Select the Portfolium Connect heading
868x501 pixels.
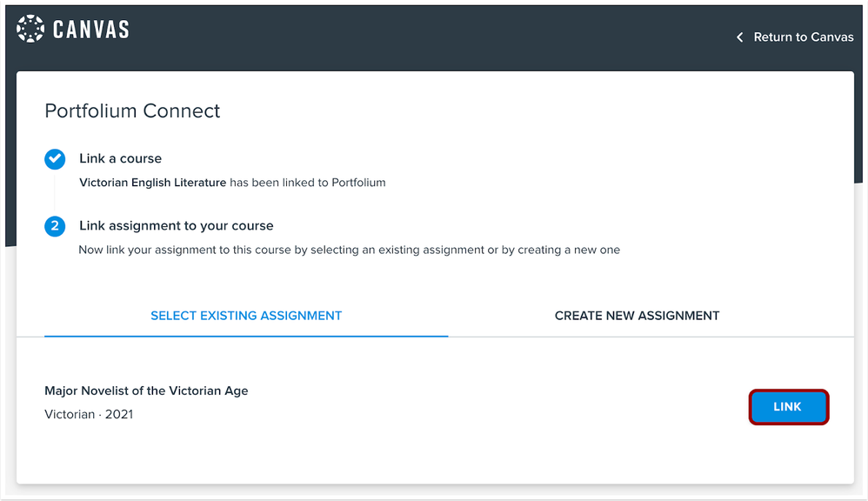pos(132,110)
